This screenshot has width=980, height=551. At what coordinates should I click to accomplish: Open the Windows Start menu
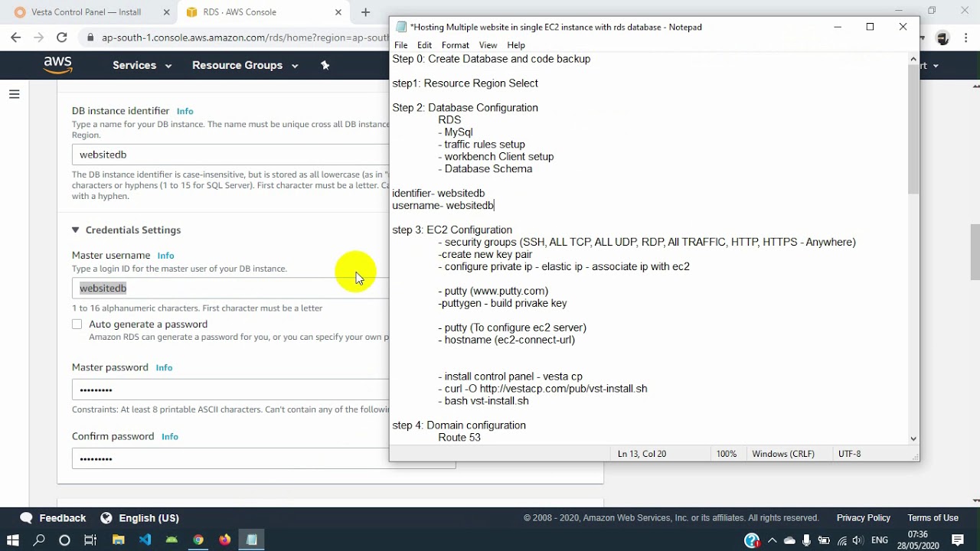[x=13, y=540]
